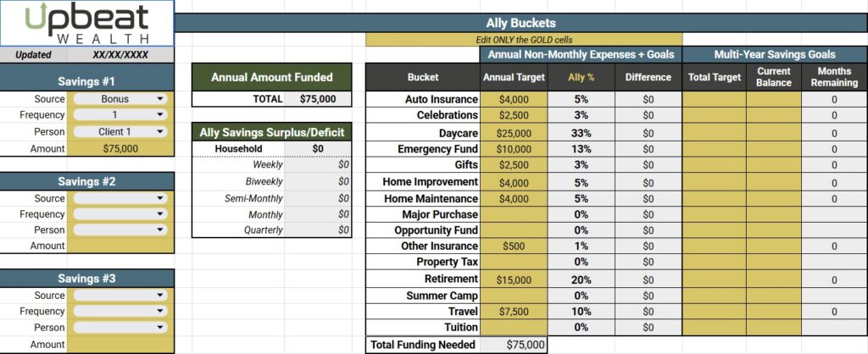Expand the Savings #1 Person dropdown Client 1
The image size is (868, 354).
[120, 131]
